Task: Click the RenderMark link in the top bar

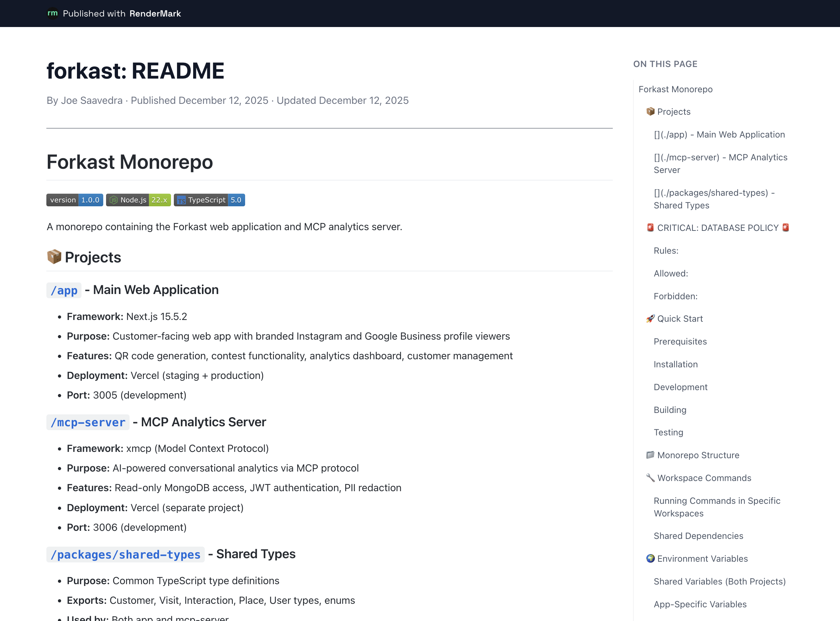Action: coord(155,14)
